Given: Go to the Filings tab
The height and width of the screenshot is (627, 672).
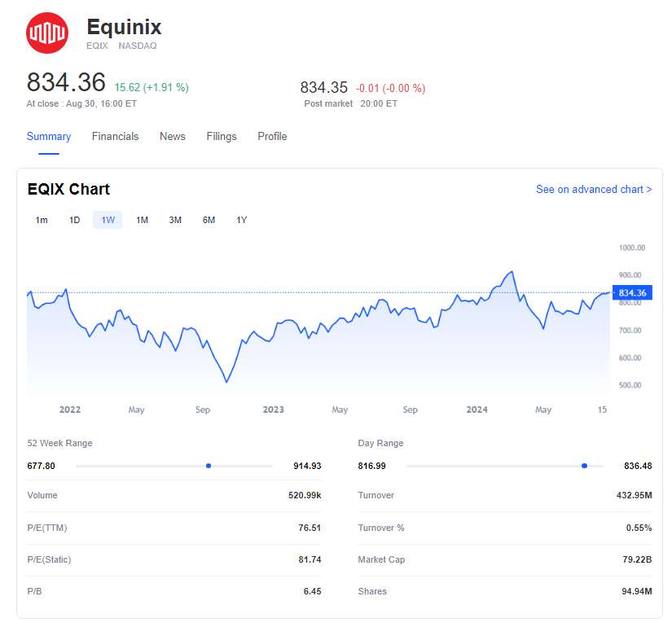Looking at the screenshot, I should pyautogui.click(x=222, y=137).
